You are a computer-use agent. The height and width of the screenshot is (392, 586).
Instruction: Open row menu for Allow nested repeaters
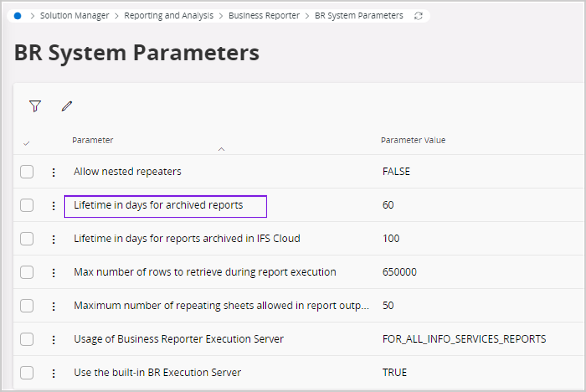click(53, 172)
